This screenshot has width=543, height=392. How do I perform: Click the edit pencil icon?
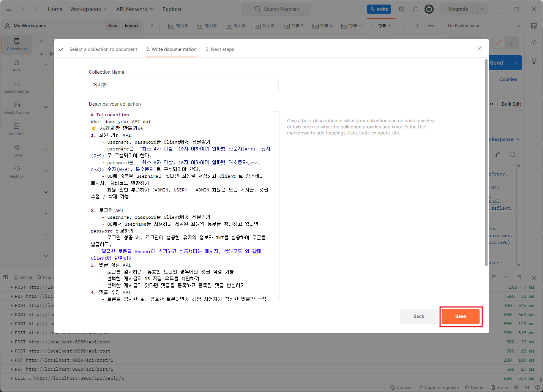499,43
